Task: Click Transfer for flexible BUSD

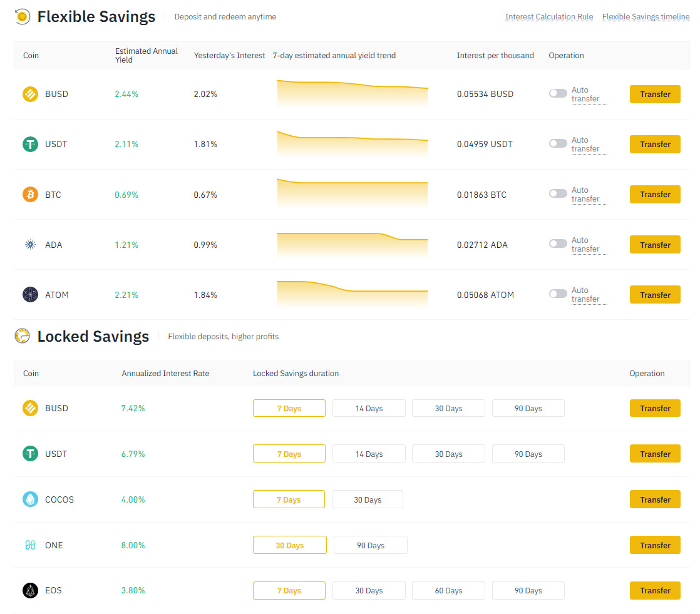Action: [x=655, y=94]
